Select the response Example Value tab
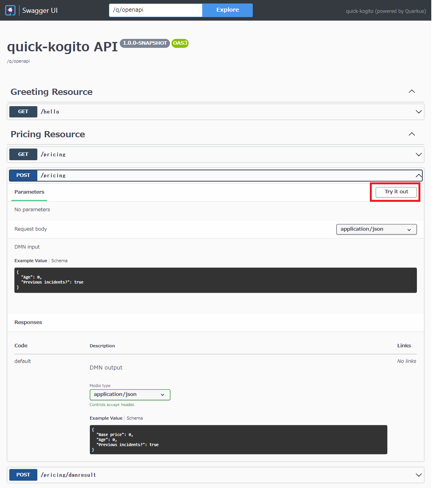Image resolution: width=448 pixels, height=488 pixels. 106,418
